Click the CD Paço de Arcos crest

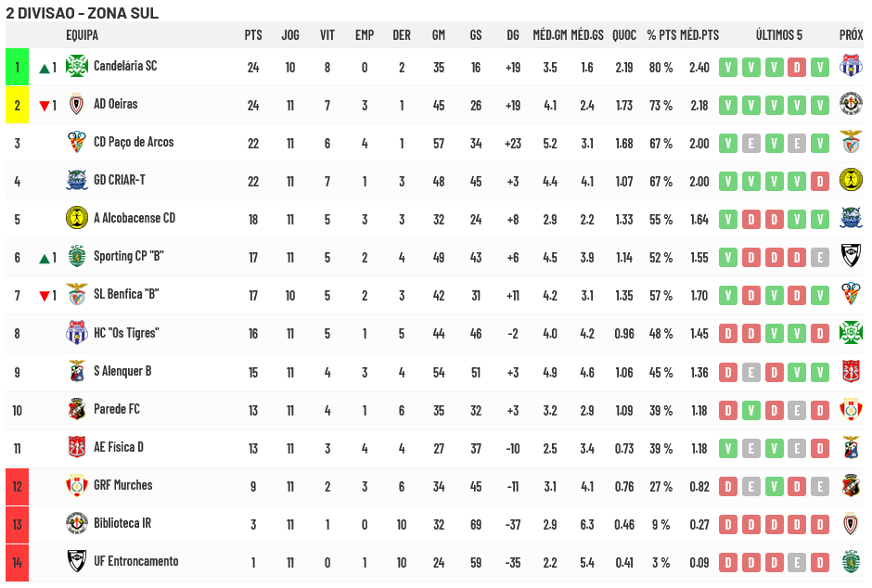click(x=76, y=143)
